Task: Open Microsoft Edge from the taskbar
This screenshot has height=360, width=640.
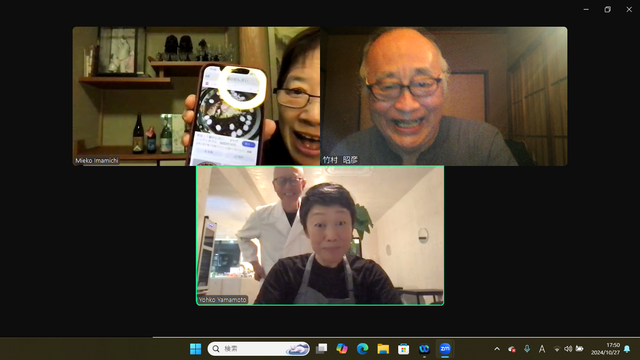Action: (362, 349)
